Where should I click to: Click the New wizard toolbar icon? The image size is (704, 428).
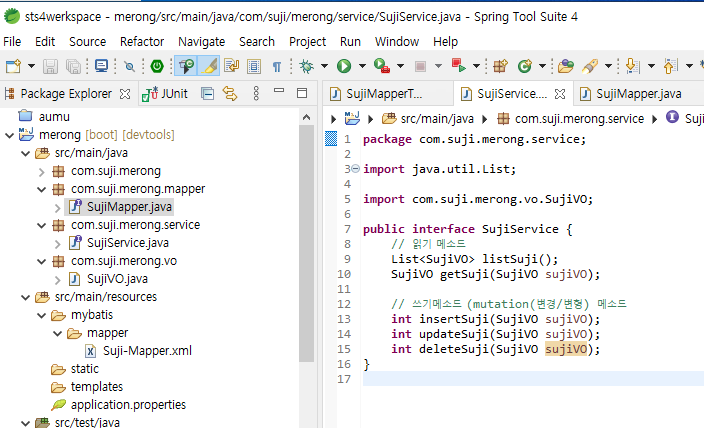(13, 66)
